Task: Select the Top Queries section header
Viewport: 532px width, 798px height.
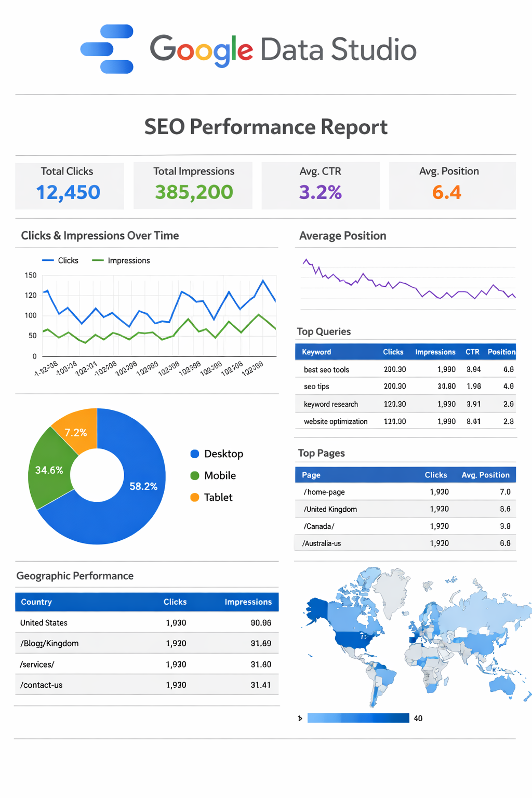Action: (x=323, y=331)
